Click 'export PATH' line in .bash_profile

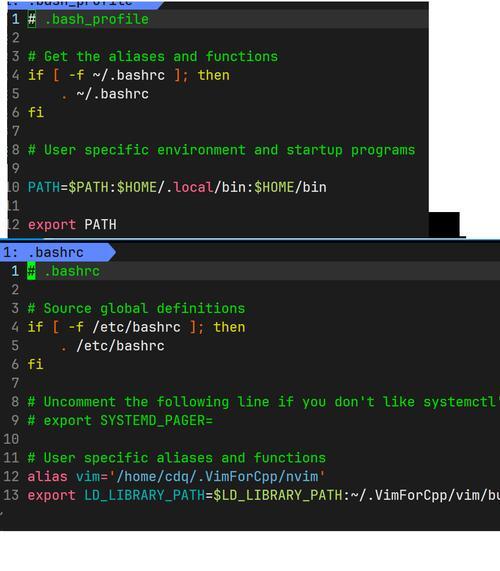click(72, 224)
